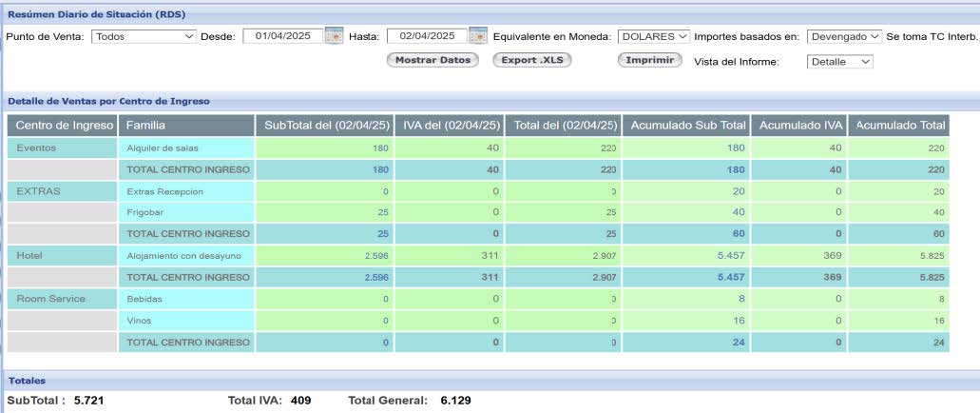Expand the Importes basados en dropdown

point(844,36)
